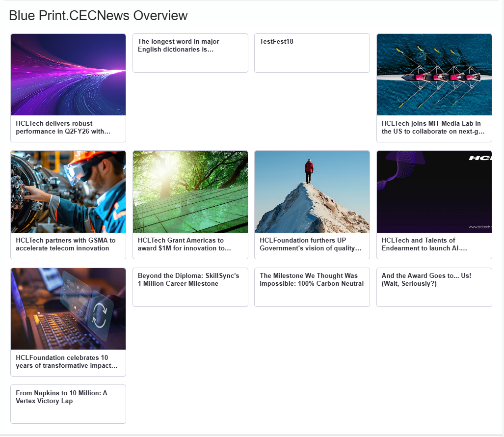The height and width of the screenshot is (437, 504).
Task: Open 'HCLTech and Talents of Endearment' headline
Action: pos(424,245)
